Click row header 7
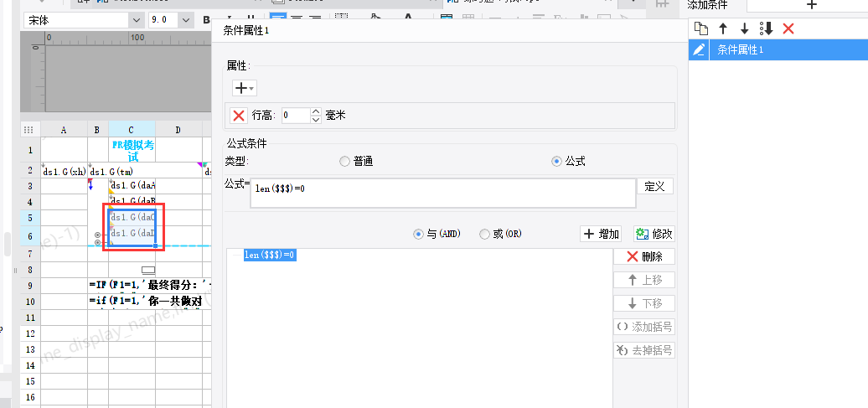Image resolution: width=868 pixels, height=408 pixels. 30,254
